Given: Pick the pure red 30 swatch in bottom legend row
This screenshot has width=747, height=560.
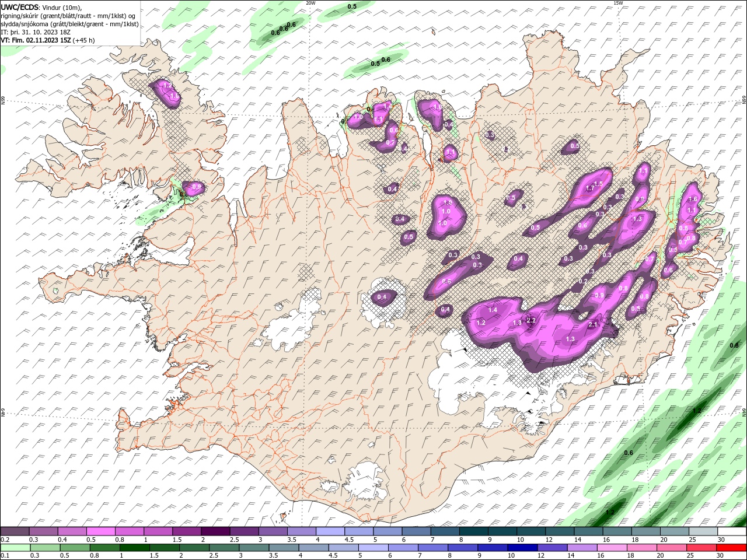Looking at the screenshot, I should [x=731, y=548].
